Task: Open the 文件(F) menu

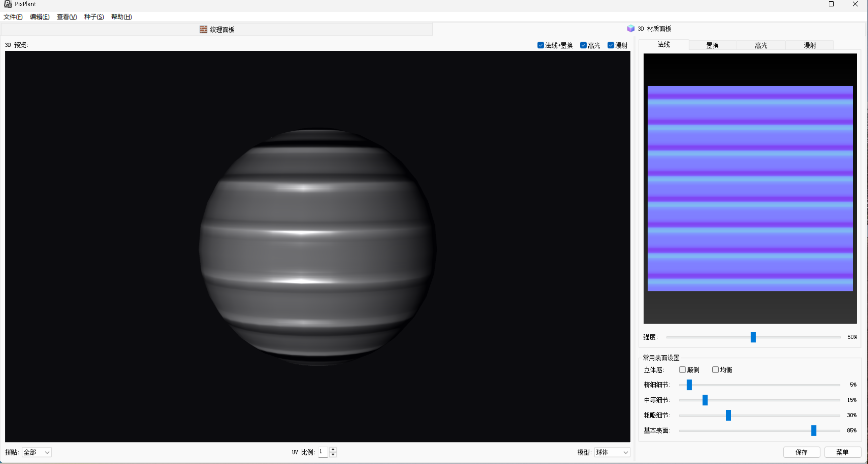Action: (13, 17)
